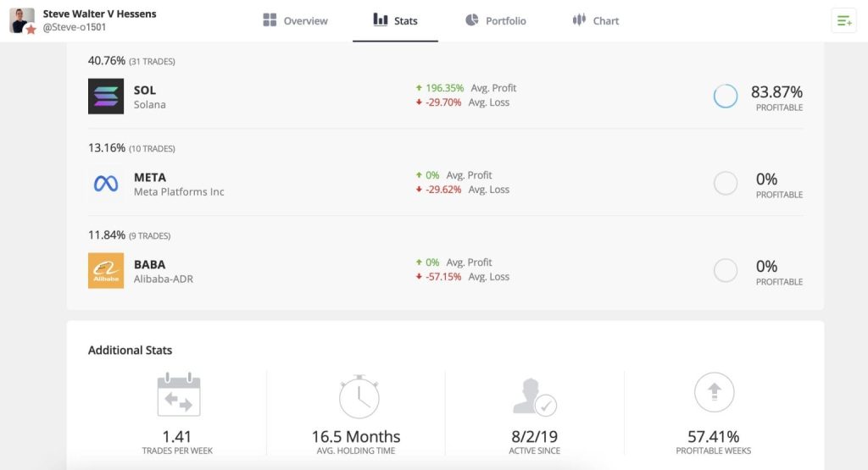Click the profitable weeks arrow icon
The height and width of the screenshot is (470, 868).
(714, 393)
